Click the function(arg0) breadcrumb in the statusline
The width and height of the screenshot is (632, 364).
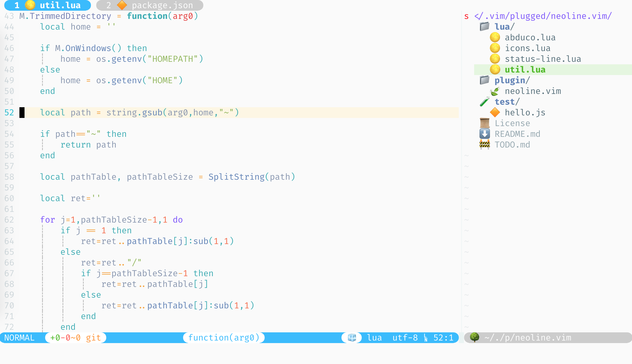(224, 337)
